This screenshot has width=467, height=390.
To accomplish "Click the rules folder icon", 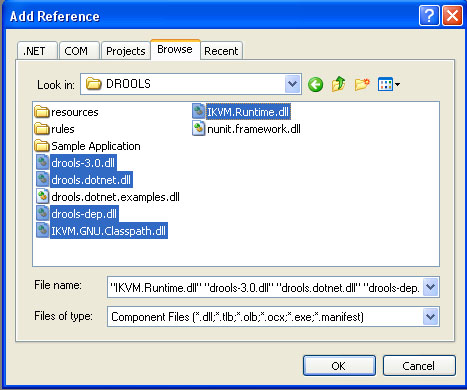I will (x=42, y=129).
